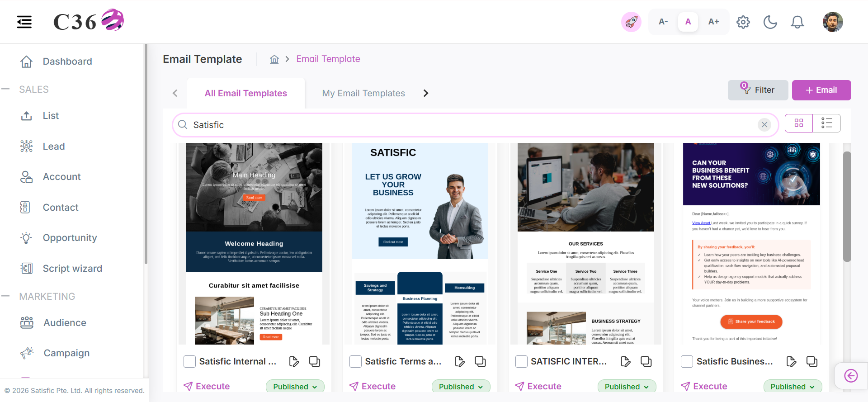Open Published dropdown for Satisfic Busines
Viewport: 868px width, 402px height.
(x=793, y=386)
